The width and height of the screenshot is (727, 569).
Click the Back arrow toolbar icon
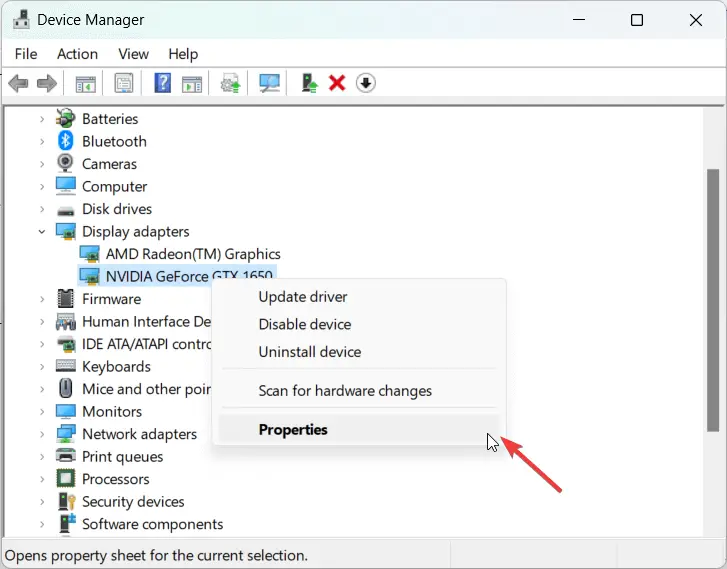[x=19, y=83]
